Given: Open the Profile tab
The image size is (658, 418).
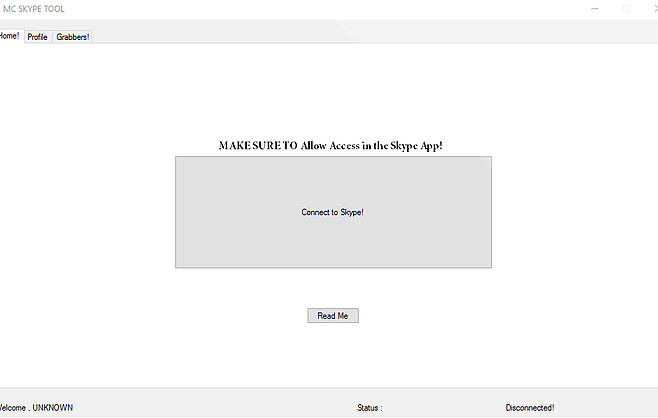Looking at the screenshot, I should [x=37, y=37].
